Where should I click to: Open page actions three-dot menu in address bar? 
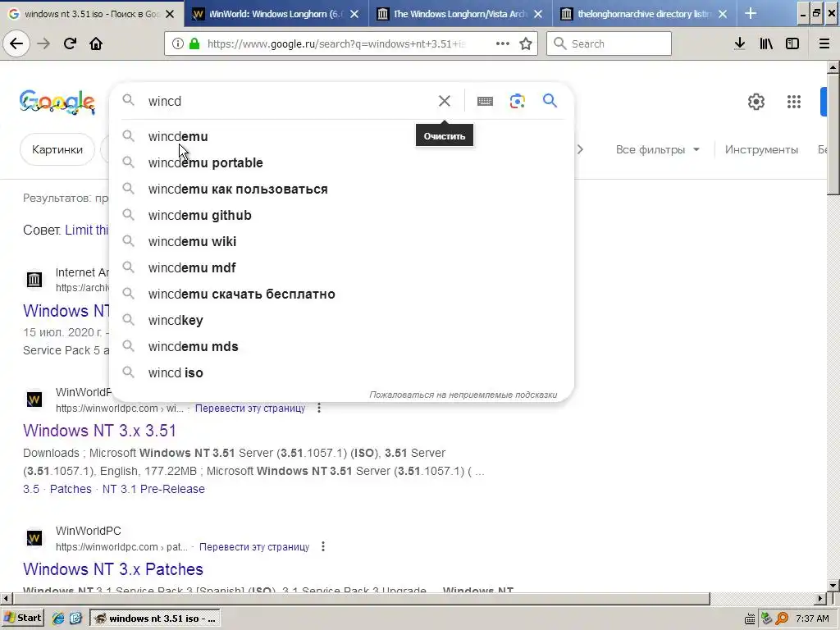pyautogui.click(x=503, y=44)
